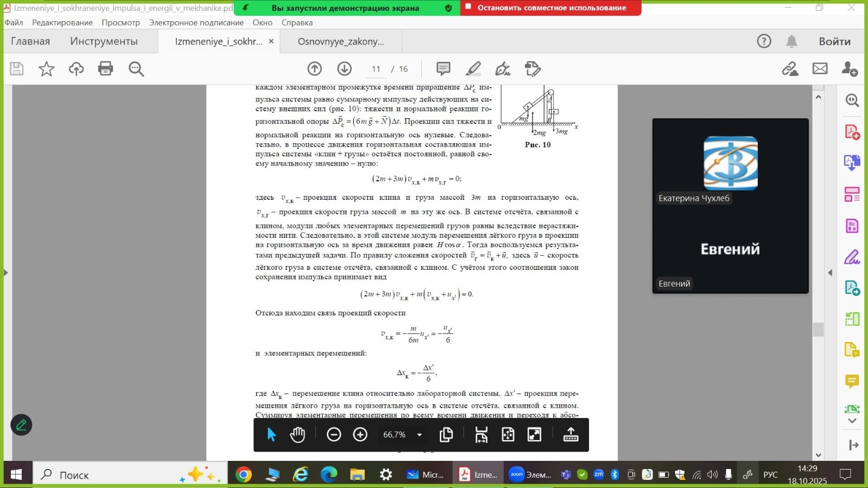Click the Войти sign-in button

(834, 42)
